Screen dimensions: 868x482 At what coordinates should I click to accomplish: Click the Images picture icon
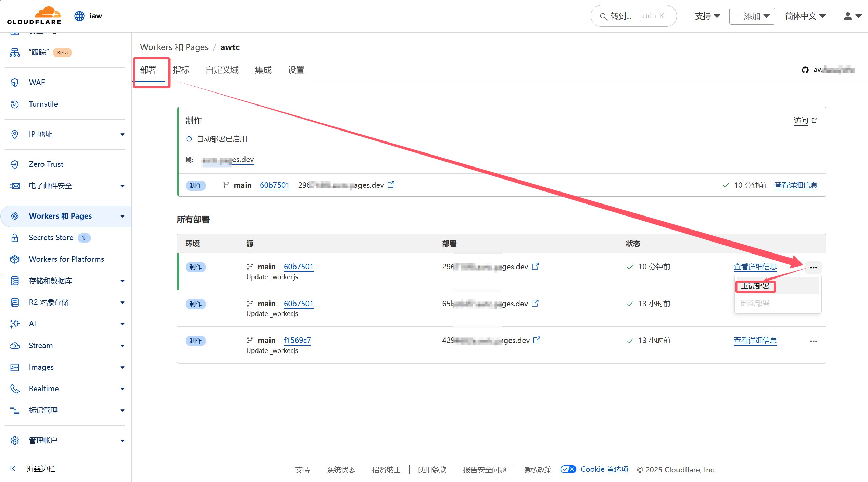pyautogui.click(x=15, y=367)
